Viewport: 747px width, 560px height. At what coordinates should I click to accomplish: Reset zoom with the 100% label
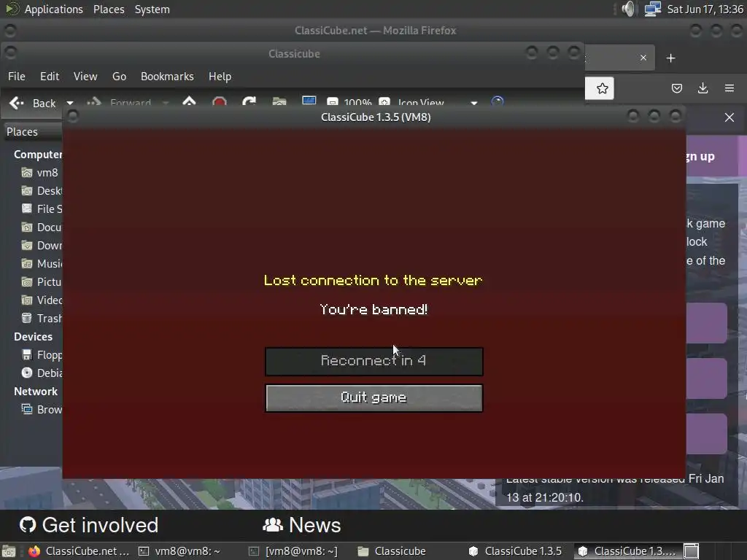point(357,103)
